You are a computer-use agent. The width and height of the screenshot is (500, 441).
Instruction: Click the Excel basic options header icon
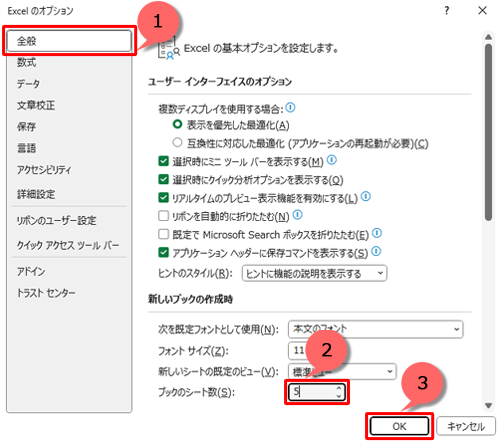tap(169, 49)
